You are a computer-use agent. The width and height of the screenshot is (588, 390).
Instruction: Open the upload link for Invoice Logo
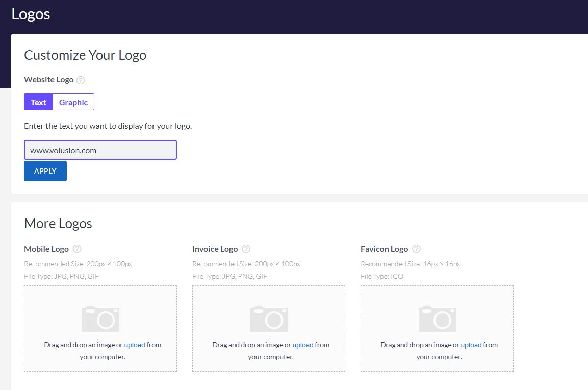coord(303,345)
